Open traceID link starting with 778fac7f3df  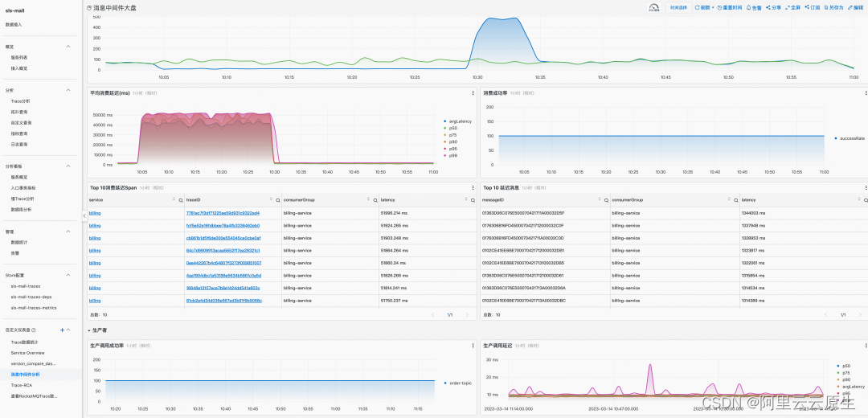[x=223, y=212]
